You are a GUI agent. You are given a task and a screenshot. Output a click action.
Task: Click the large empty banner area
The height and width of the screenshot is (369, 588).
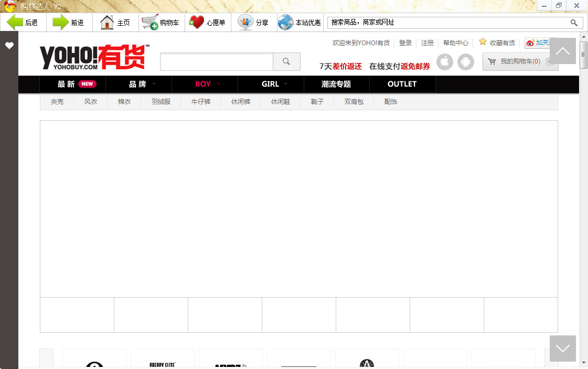[299, 209]
